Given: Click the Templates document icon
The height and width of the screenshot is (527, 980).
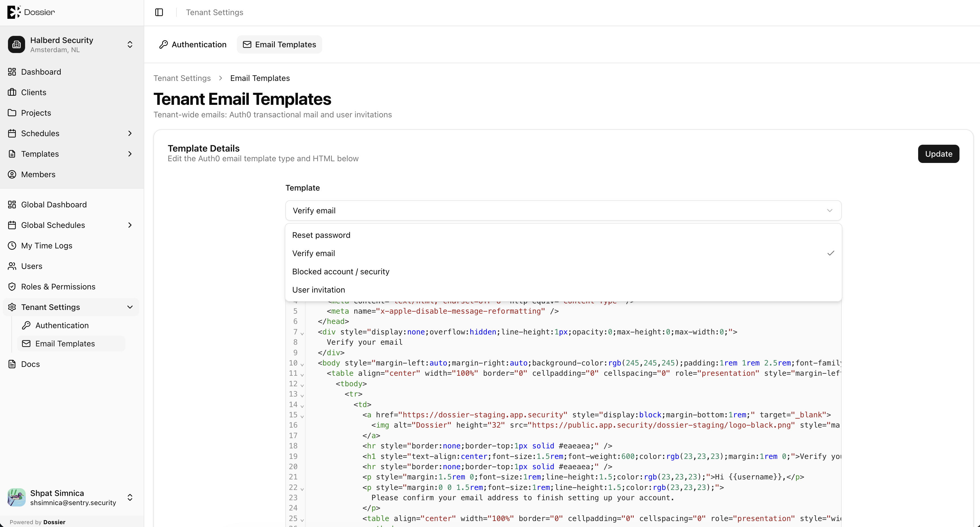Looking at the screenshot, I should click(12, 154).
